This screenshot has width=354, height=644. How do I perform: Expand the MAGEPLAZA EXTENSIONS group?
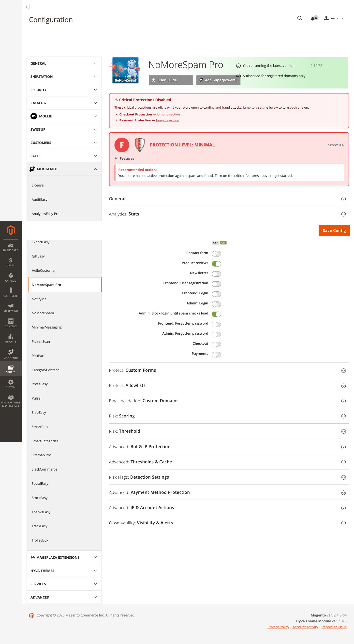pyautogui.click(x=64, y=558)
